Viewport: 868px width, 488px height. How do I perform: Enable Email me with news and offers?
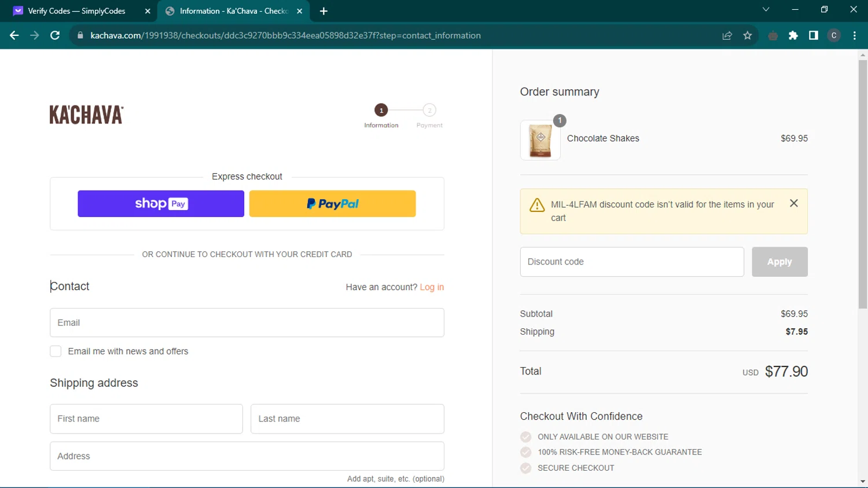[x=56, y=351]
